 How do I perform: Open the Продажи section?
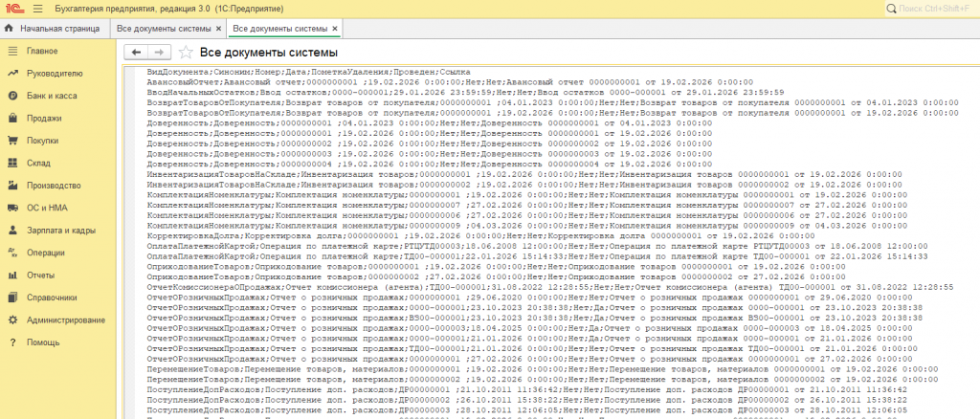click(x=44, y=118)
